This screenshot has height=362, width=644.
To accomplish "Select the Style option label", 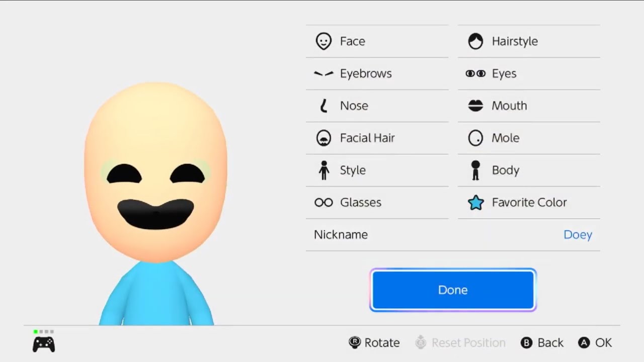I will tap(353, 170).
